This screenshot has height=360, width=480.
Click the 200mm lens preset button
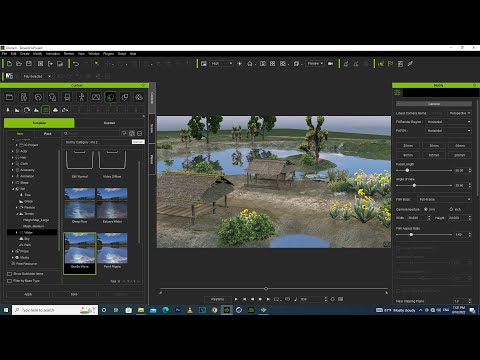(x=460, y=155)
